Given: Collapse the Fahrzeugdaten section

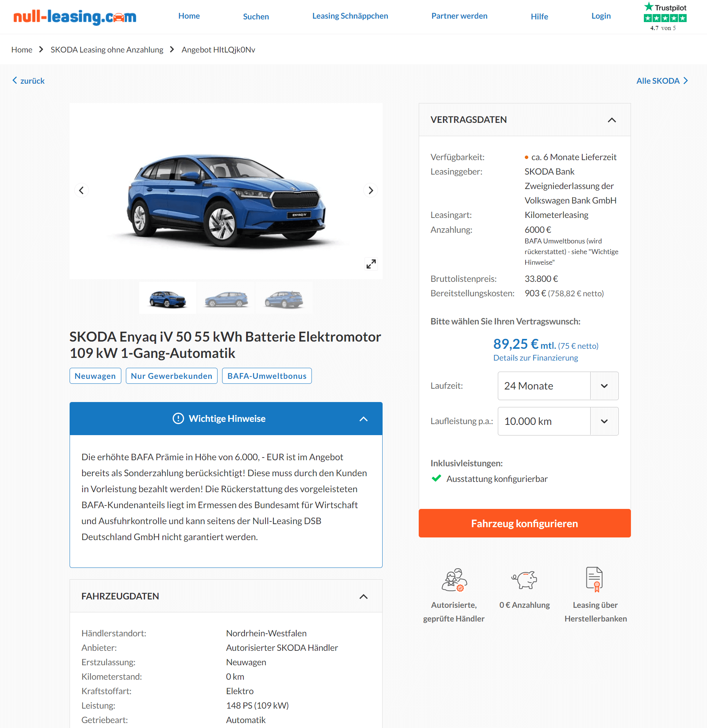Looking at the screenshot, I should pyautogui.click(x=364, y=596).
